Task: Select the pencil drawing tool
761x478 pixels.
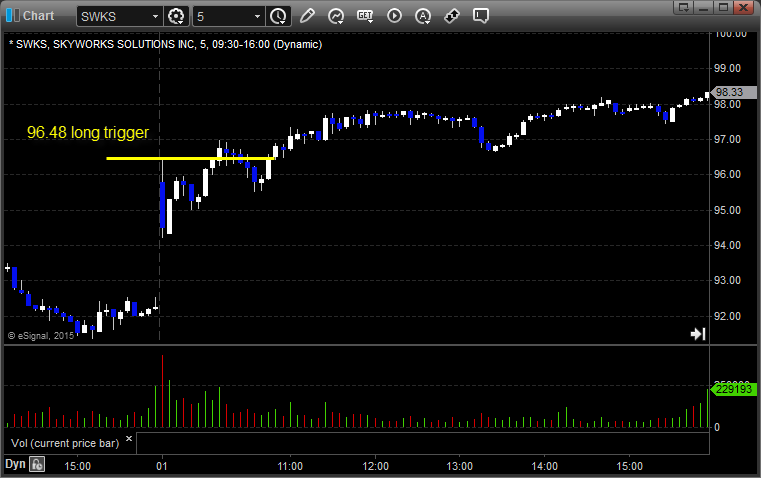Action: 307,16
